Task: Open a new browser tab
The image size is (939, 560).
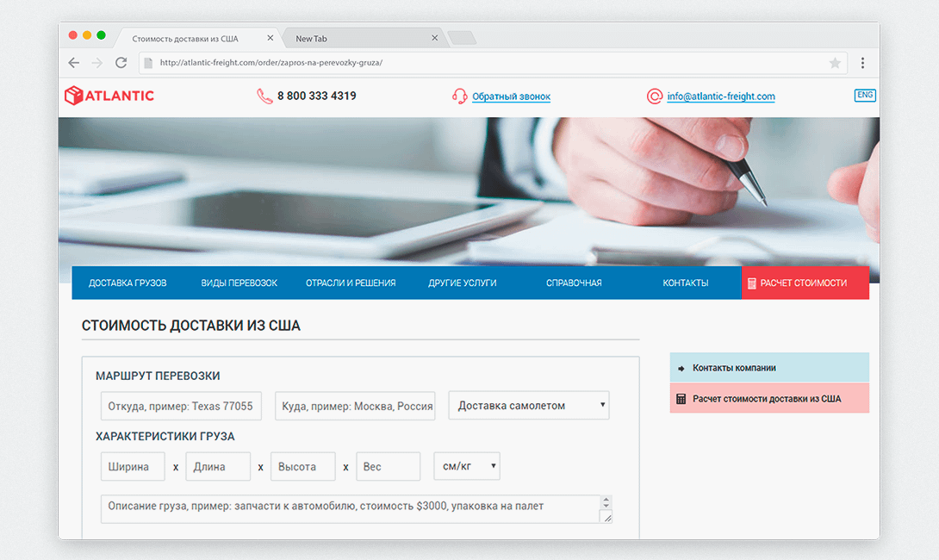Action: click(462, 38)
